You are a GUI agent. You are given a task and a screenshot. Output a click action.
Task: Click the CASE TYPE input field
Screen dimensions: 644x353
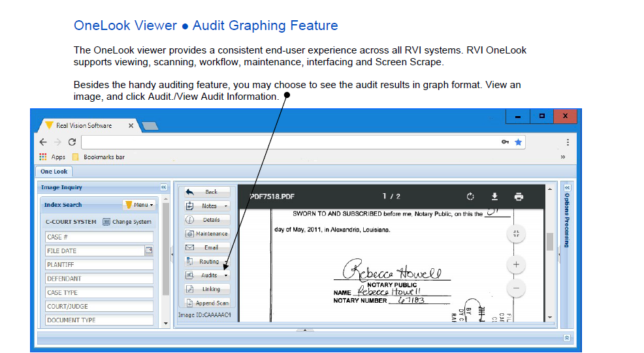coord(99,293)
